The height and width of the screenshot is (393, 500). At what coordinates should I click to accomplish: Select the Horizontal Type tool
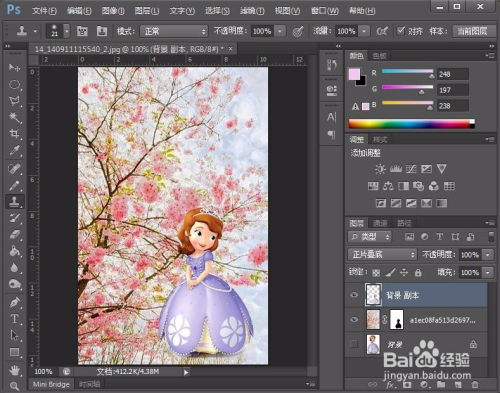(14, 319)
